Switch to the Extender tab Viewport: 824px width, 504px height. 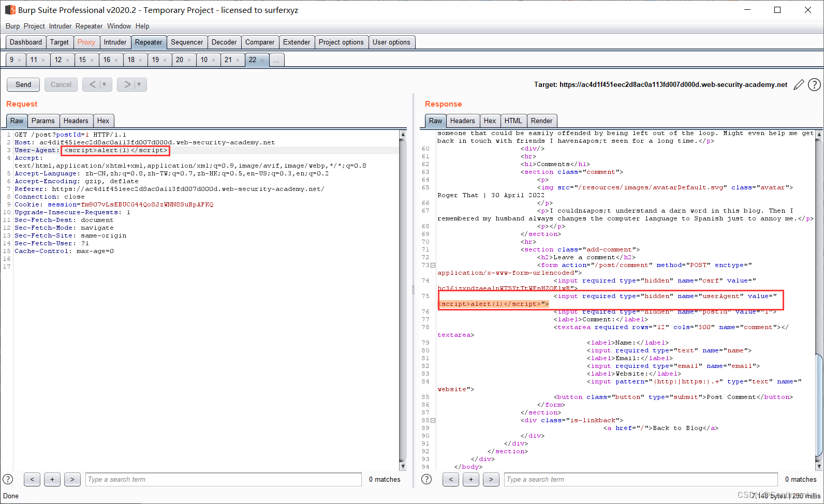297,42
